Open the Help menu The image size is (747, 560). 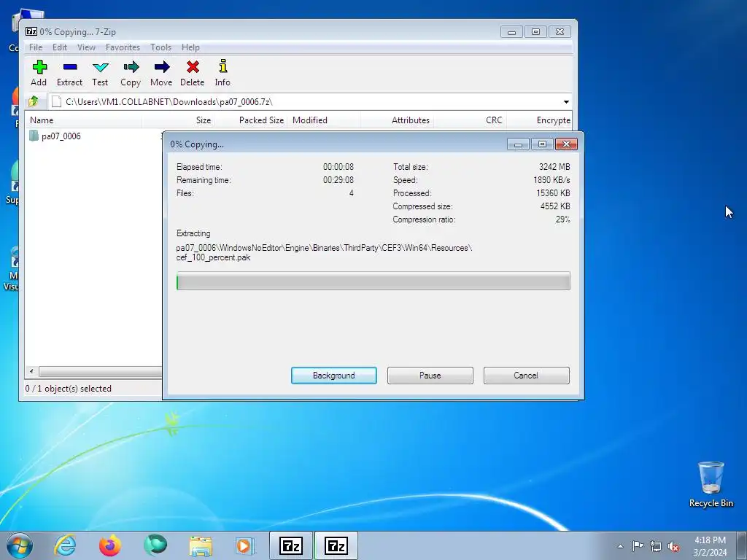(x=190, y=47)
